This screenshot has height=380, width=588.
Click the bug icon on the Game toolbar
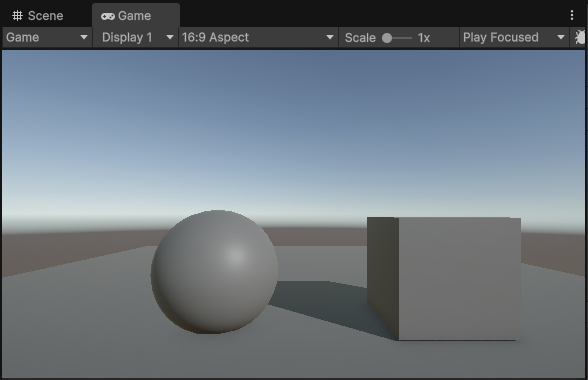coord(580,38)
